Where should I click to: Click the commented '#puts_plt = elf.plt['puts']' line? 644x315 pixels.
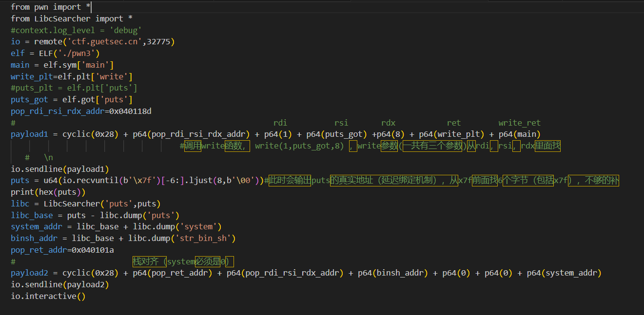74,88
